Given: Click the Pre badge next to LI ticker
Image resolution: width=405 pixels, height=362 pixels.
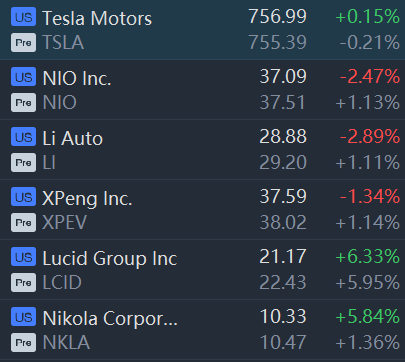Looking at the screenshot, I should pyautogui.click(x=23, y=162).
